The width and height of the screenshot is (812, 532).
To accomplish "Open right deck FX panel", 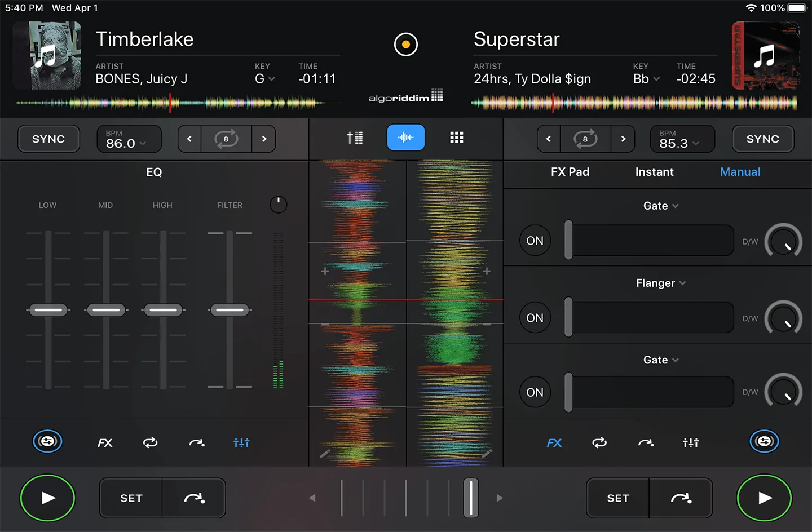I will coord(554,443).
